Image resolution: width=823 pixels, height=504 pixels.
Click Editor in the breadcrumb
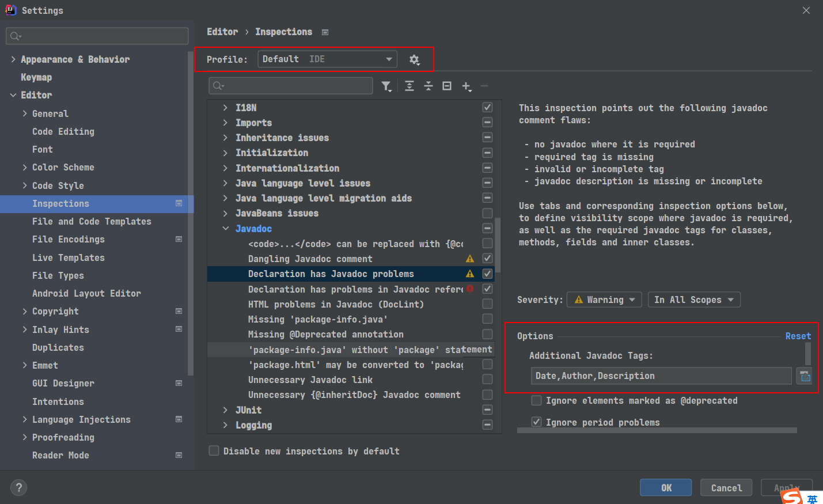pos(222,32)
